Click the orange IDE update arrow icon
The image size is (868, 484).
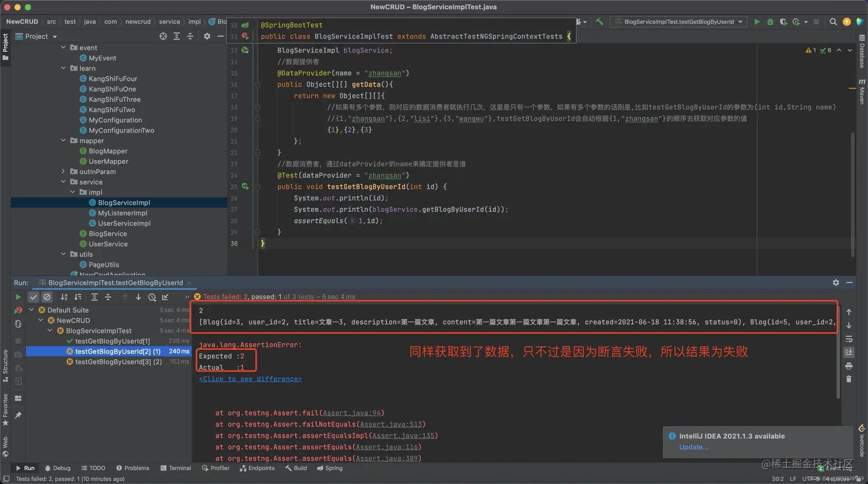(x=847, y=22)
